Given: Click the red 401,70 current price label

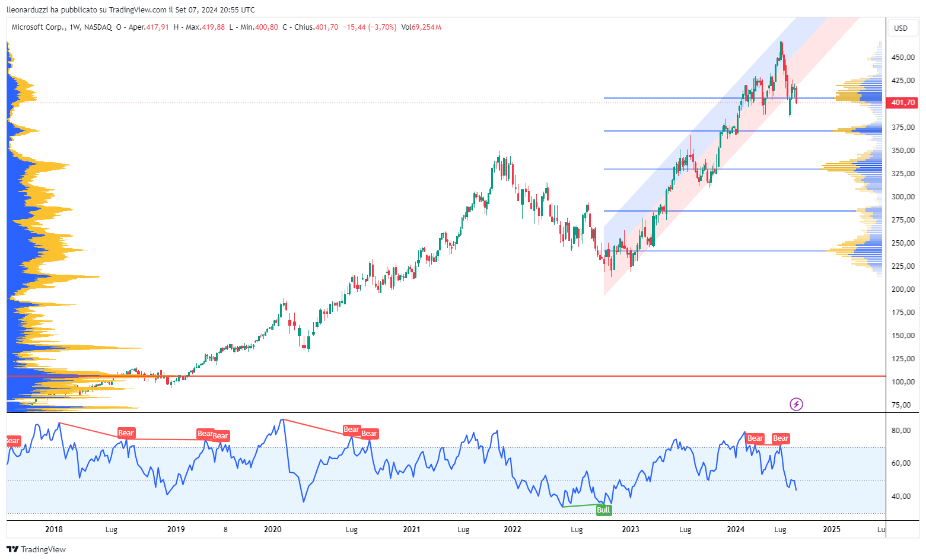Looking at the screenshot, I should tap(903, 103).
